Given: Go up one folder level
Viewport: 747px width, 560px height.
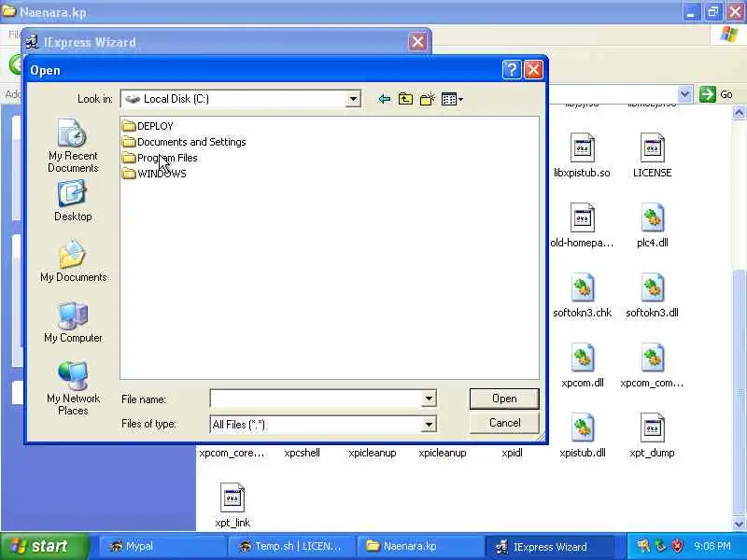Looking at the screenshot, I should point(405,99).
